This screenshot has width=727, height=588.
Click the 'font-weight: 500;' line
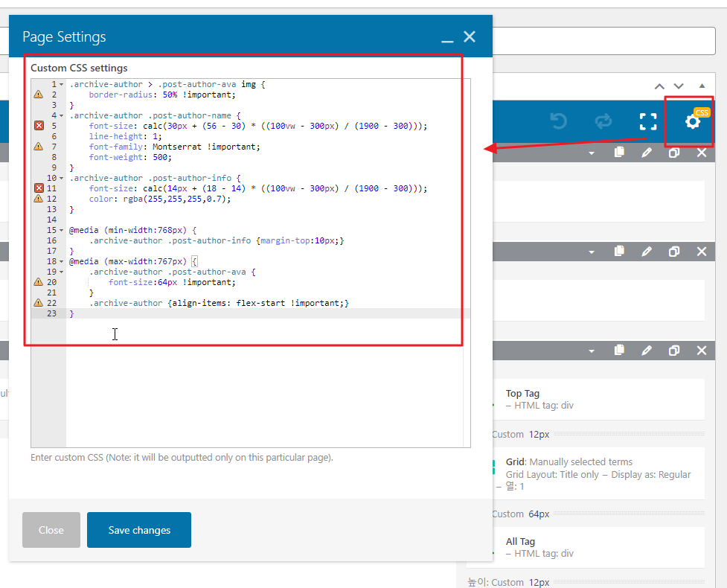[x=130, y=157]
